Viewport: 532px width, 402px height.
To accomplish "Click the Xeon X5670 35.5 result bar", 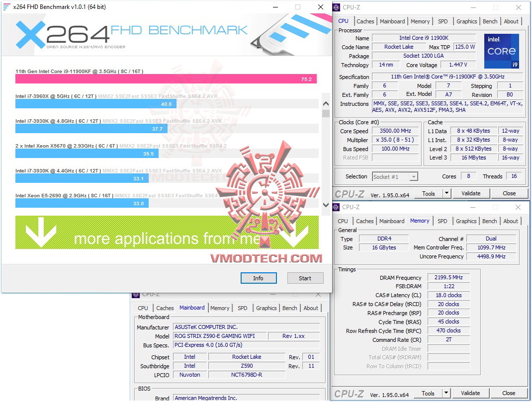I will tap(87, 154).
